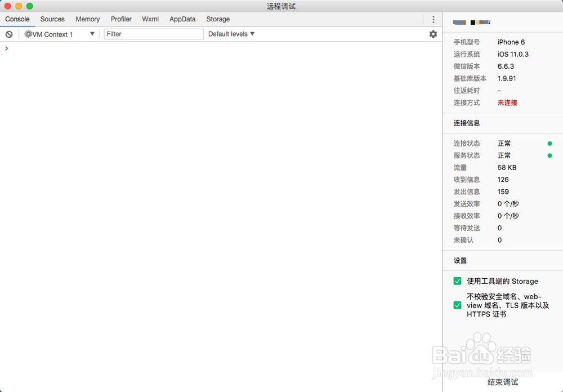Switch to the Sources tab

[52, 19]
